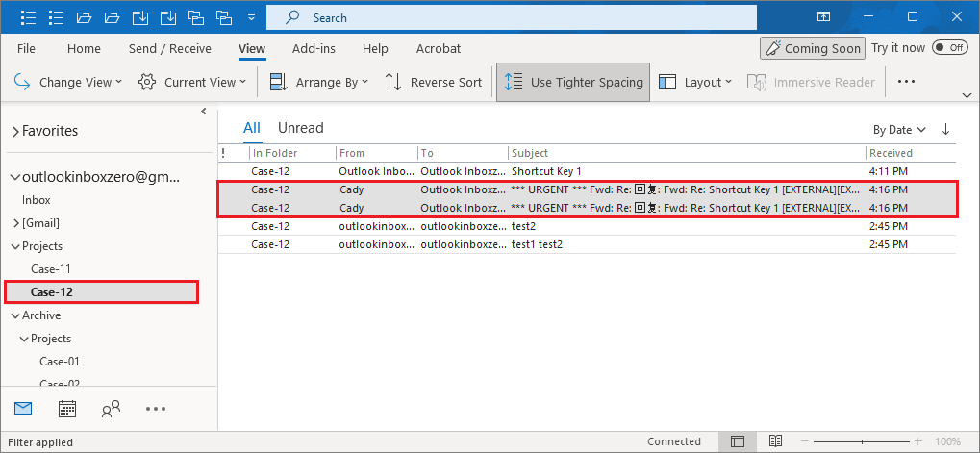Open the Layout dropdown button
The width and height of the screenshot is (980, 453).
point(695,83)
